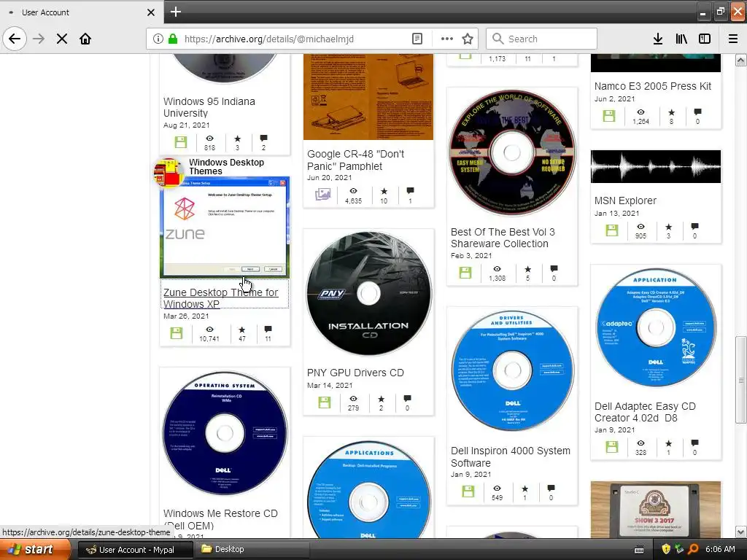Click the security shield tray icon
This screenshot has height=560, width=747.
click(666, 550)
